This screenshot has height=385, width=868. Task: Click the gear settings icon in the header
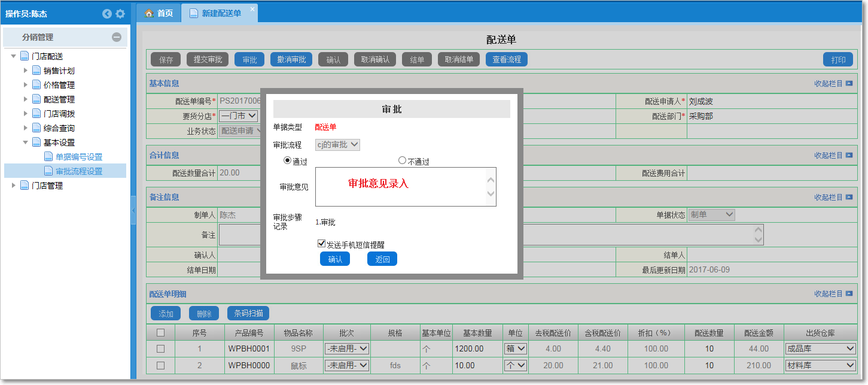[x=121, y=13]
